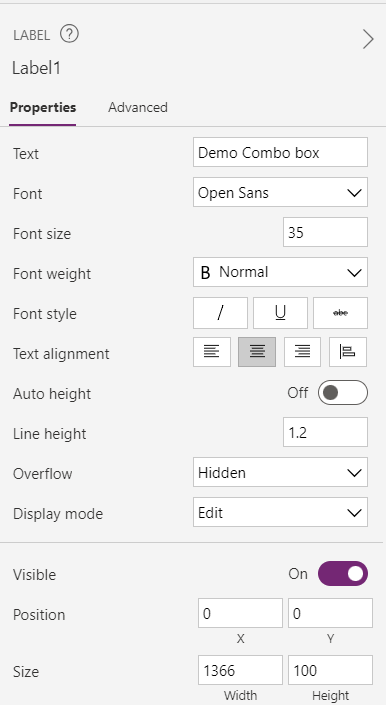
Task: Open the Display mode dropdown showing Edit
Action: tap(280, 512)
